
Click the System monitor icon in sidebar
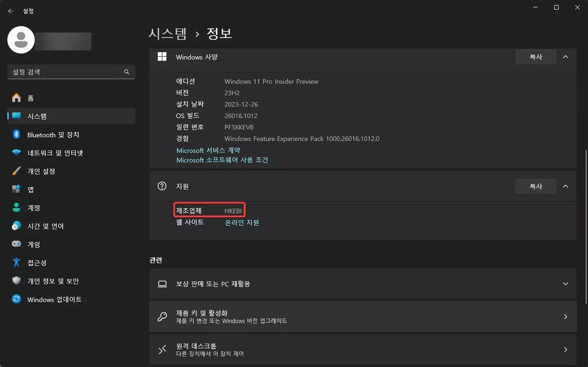click(16, 116)
